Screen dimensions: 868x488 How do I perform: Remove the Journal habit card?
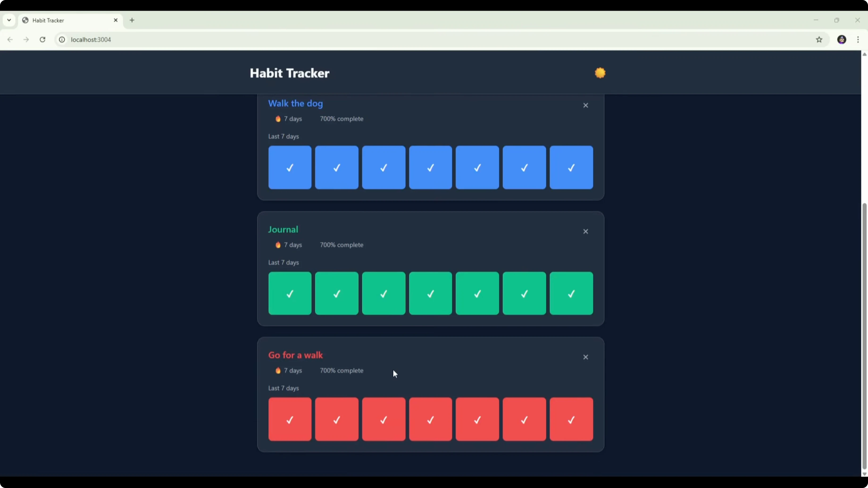tap(586, 231)
